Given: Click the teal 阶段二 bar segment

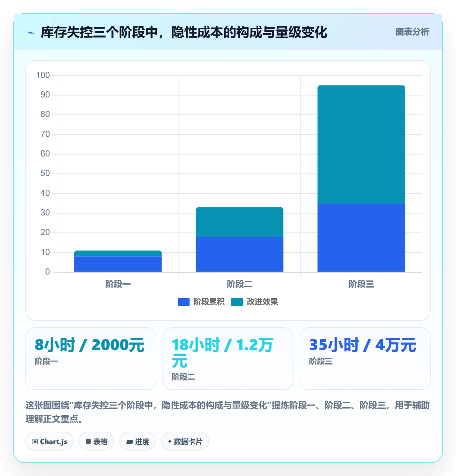Looking at the screenshot, I should coord(239,222).
